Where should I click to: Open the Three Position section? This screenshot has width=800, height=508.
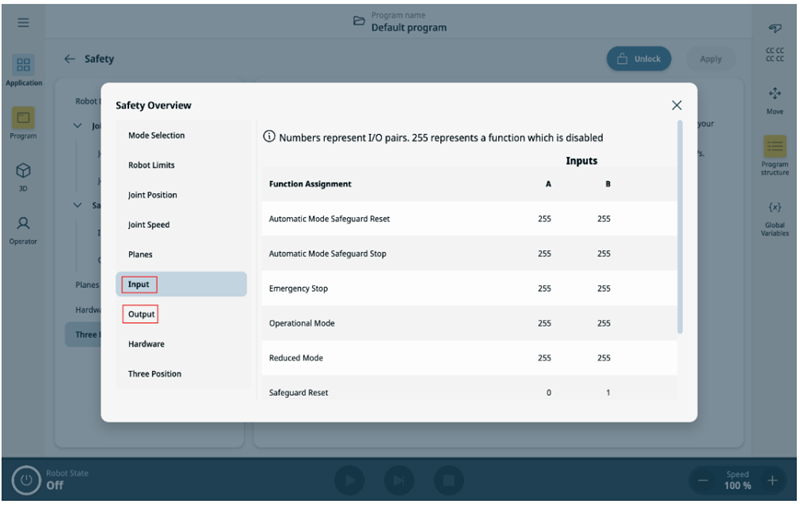[x=155, y=374]
